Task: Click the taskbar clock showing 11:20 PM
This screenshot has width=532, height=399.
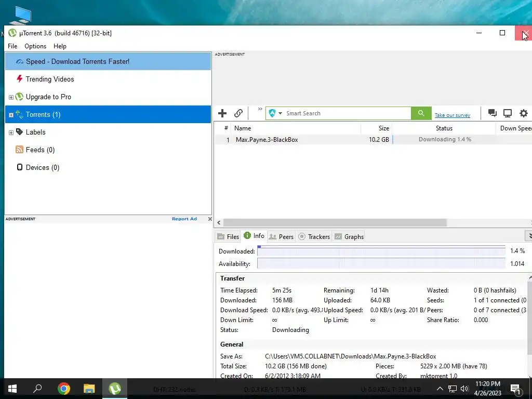Action: (487, 389)
